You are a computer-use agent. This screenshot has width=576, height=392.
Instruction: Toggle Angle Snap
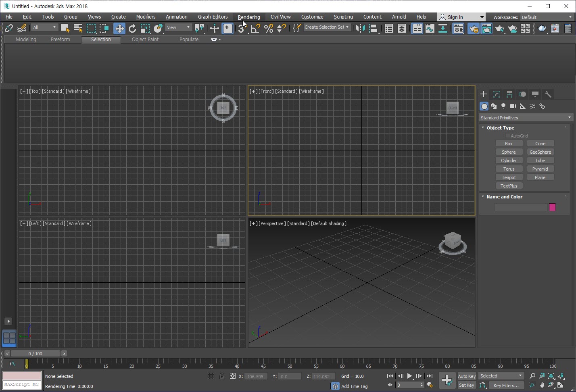(255, 28)
